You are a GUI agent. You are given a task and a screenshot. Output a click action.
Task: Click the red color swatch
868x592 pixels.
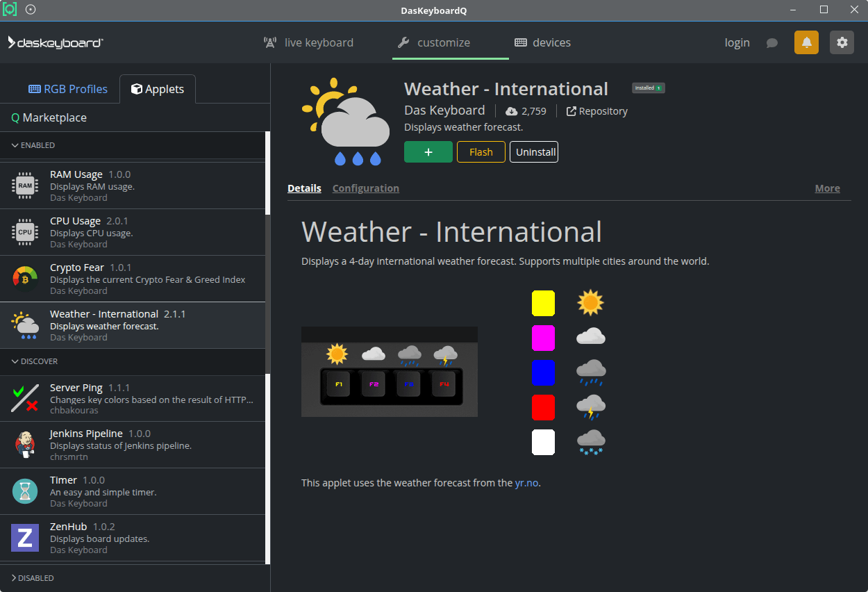(x=543, y=407)
